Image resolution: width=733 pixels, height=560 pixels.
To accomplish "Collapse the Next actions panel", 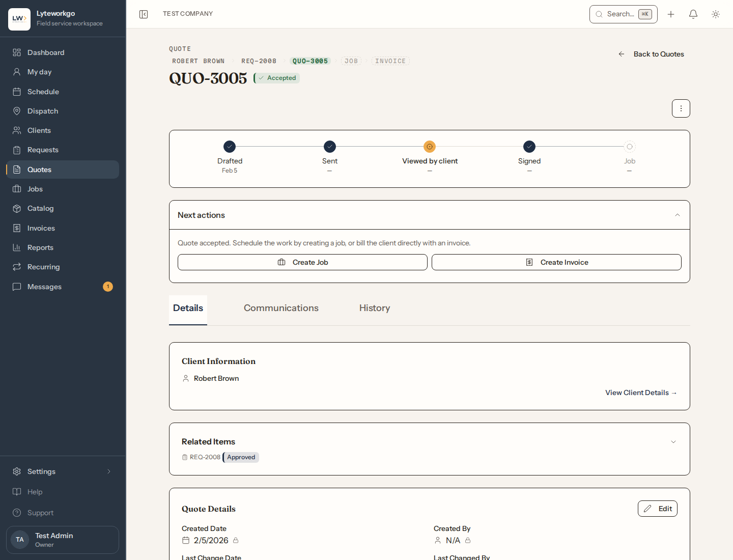I will (678, 215).
